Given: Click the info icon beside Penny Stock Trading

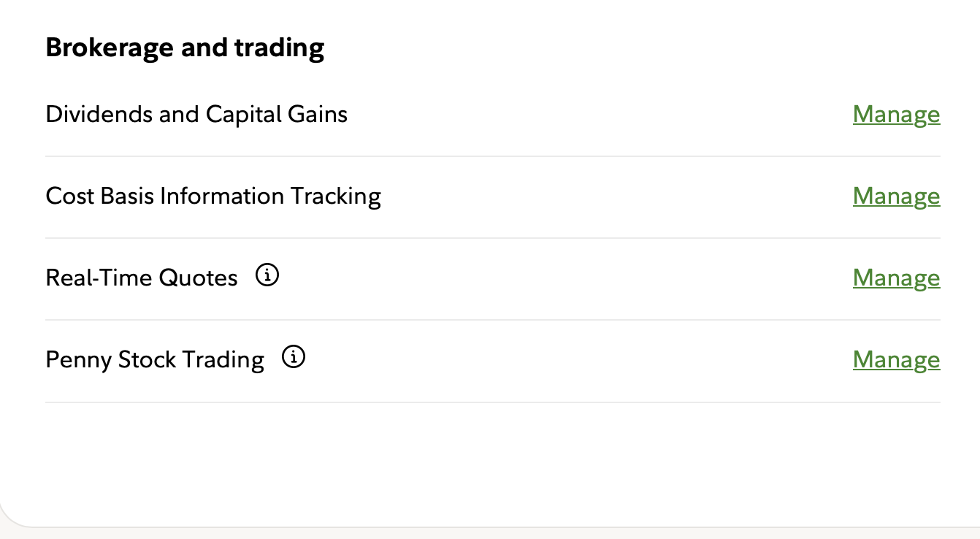Looking at the screenshot, I should pyautogui.click(x=294, y=358).
